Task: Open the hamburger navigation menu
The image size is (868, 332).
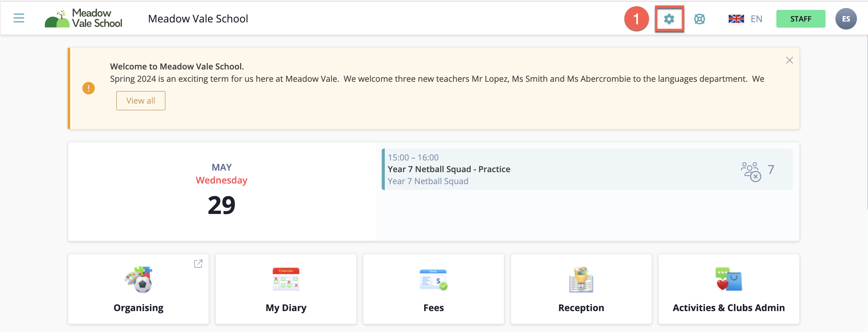Action: click(19, 18)
